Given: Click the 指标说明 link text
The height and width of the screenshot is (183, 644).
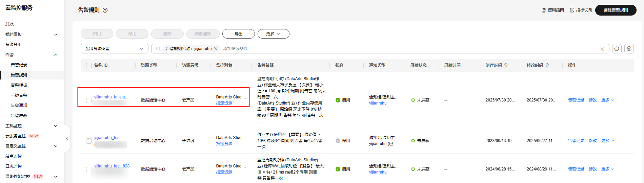Looking at the screenshot, I should (x=584, y=10).
